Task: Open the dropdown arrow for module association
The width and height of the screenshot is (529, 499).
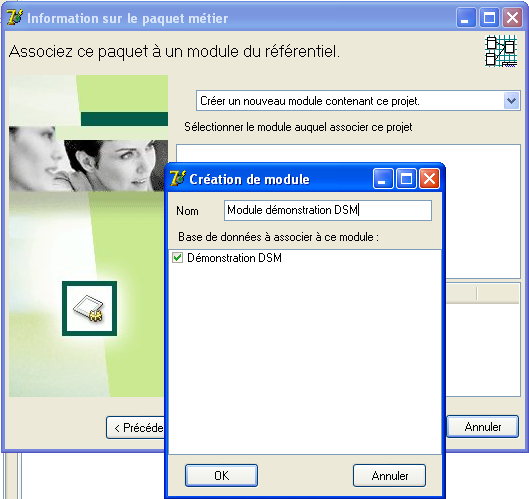Action: pyautogui.click(x=511, y=101)
